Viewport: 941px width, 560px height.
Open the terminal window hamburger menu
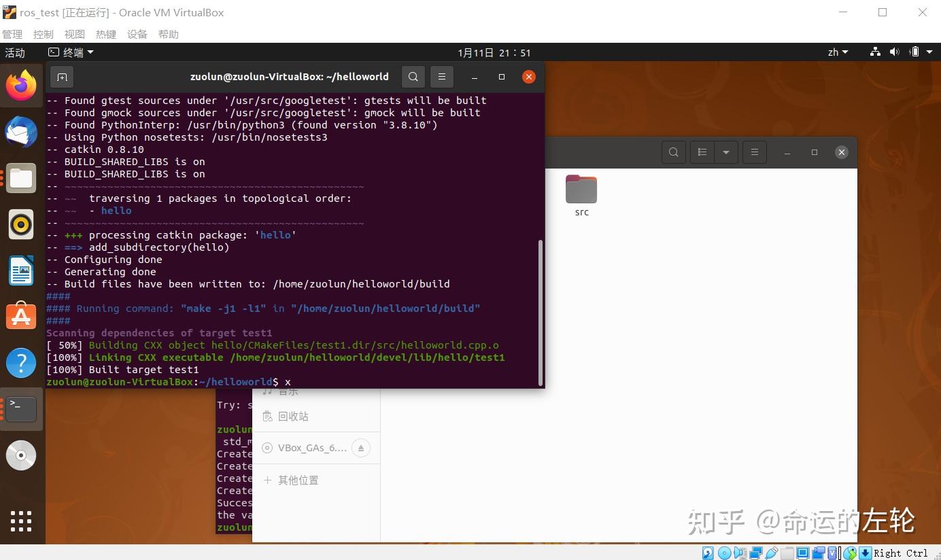point(442,76)
